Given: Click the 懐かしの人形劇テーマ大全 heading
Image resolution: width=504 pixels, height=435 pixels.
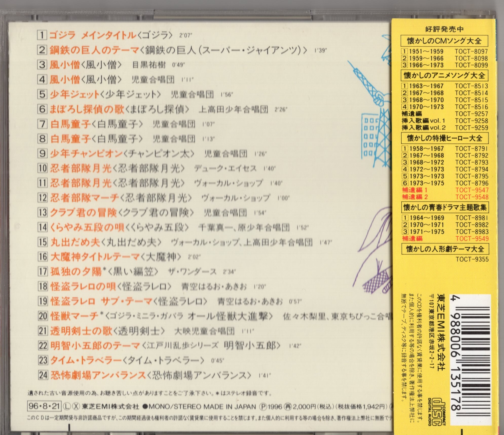Looking at the screenshot, I should [x=445, y=249].
